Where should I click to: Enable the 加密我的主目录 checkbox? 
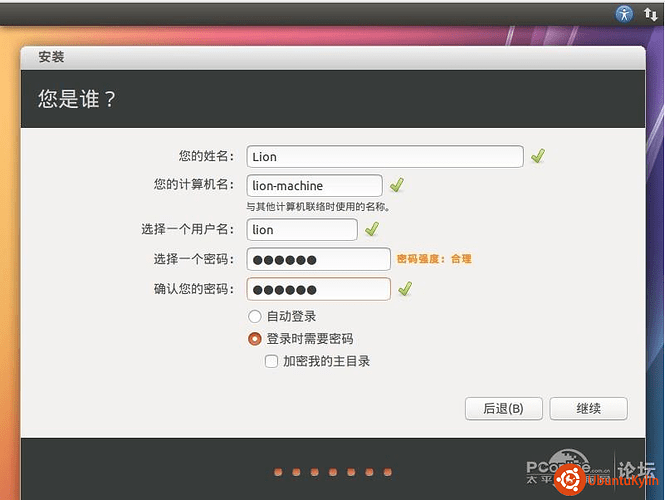click(271, 361)
